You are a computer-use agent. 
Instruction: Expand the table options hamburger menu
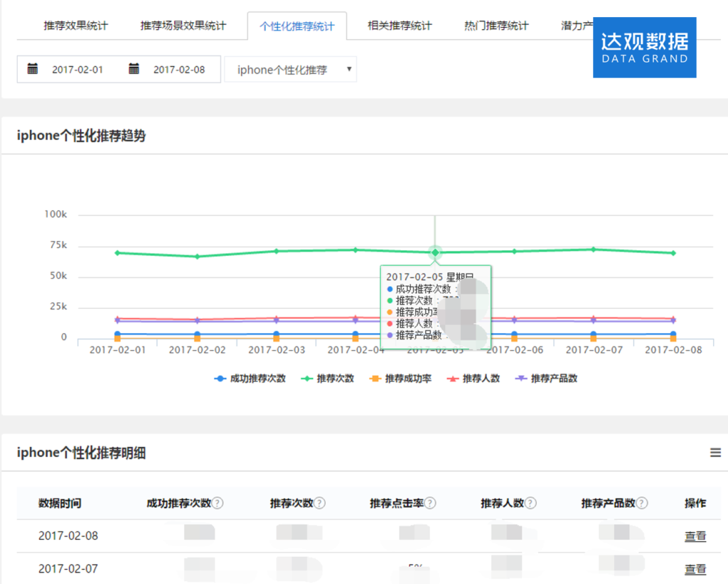715,453
